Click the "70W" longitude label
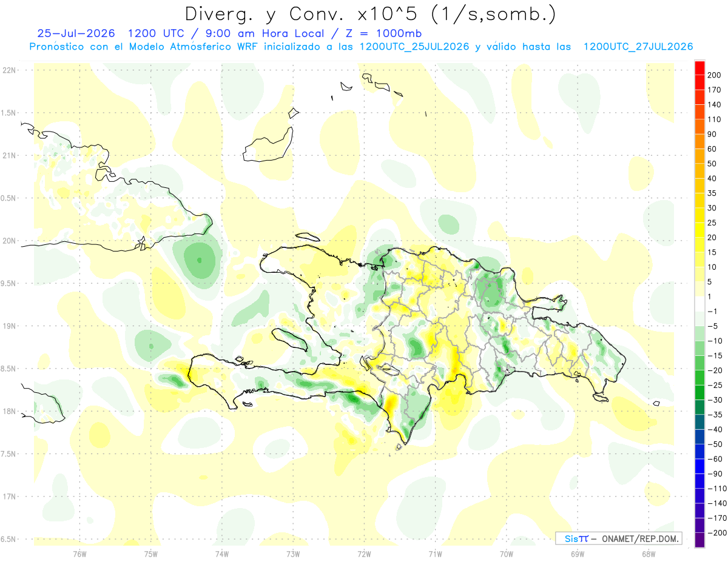Viewport: 728px width, 562px height. coord(506,554)
